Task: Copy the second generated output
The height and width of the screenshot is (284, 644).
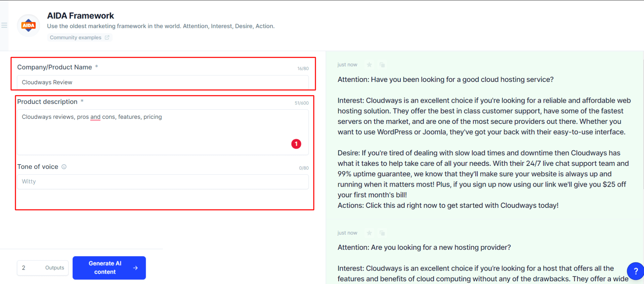Action: coord(382,233)
